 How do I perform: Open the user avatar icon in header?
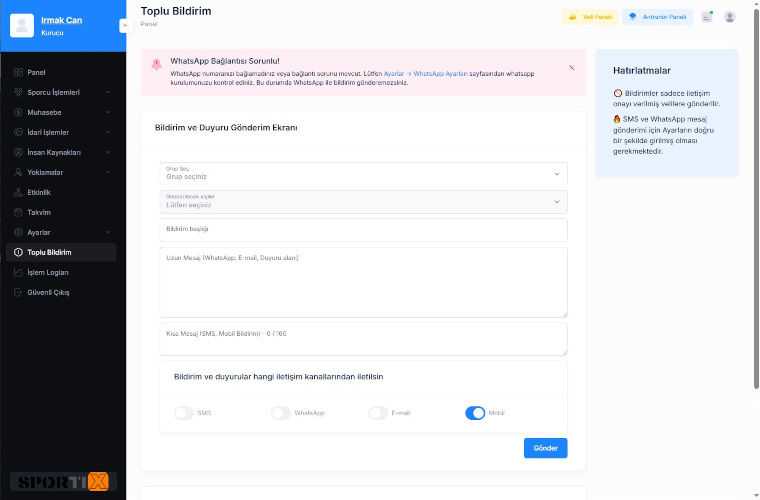tap(729, 17)
